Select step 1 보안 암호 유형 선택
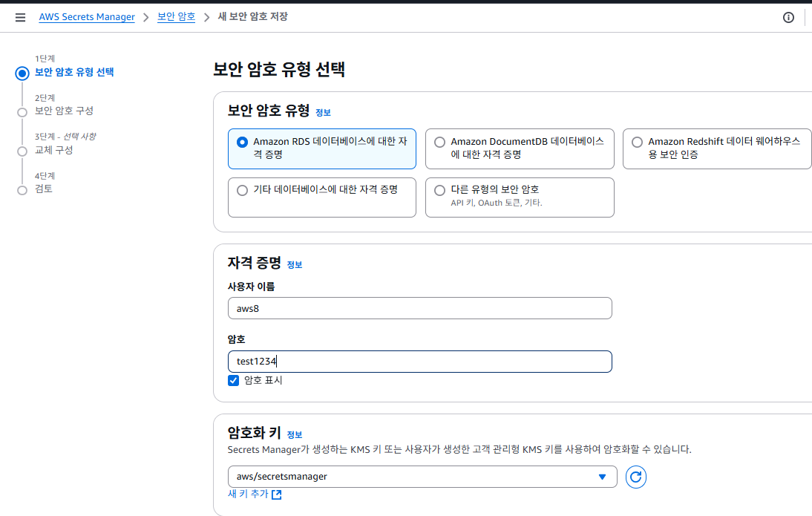Image resolution: width=812 pixels, height=516 pixels. pos(74,72)
